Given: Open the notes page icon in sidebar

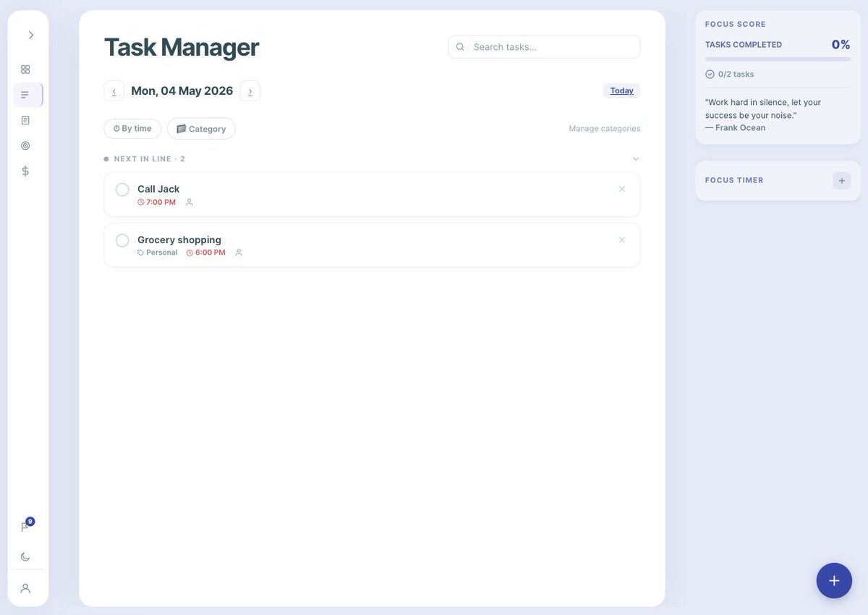Looking at the screenshot, I should (25, 120).
